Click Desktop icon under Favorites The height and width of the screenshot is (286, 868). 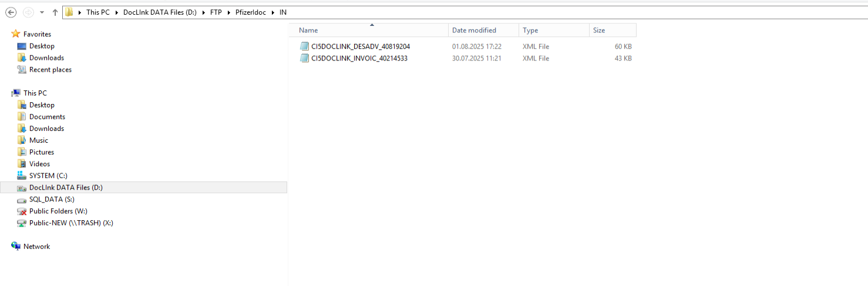click(22, 46)
